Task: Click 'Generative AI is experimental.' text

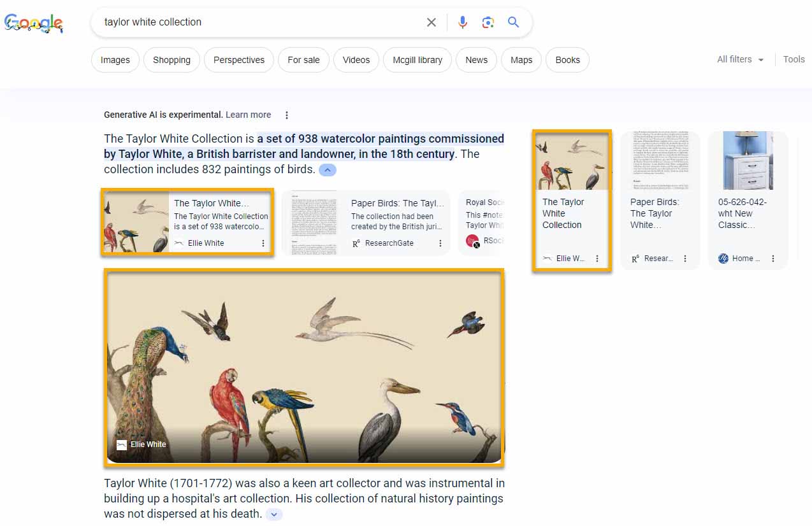Action: [x=163, y=115]
